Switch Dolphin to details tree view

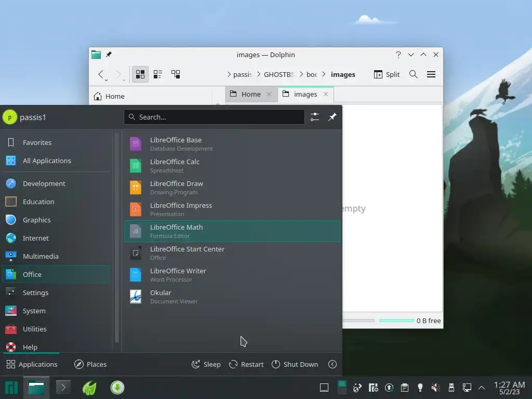click(x=176, y=74)
